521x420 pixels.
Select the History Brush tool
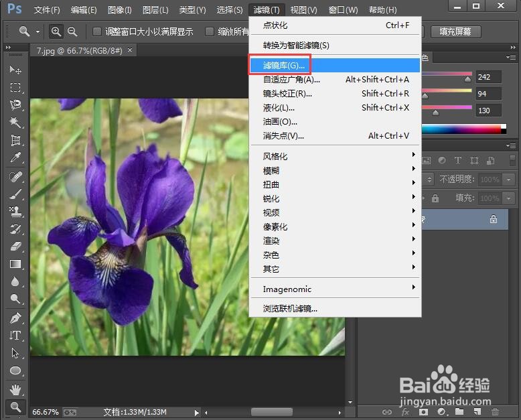[x=15, y=229]
